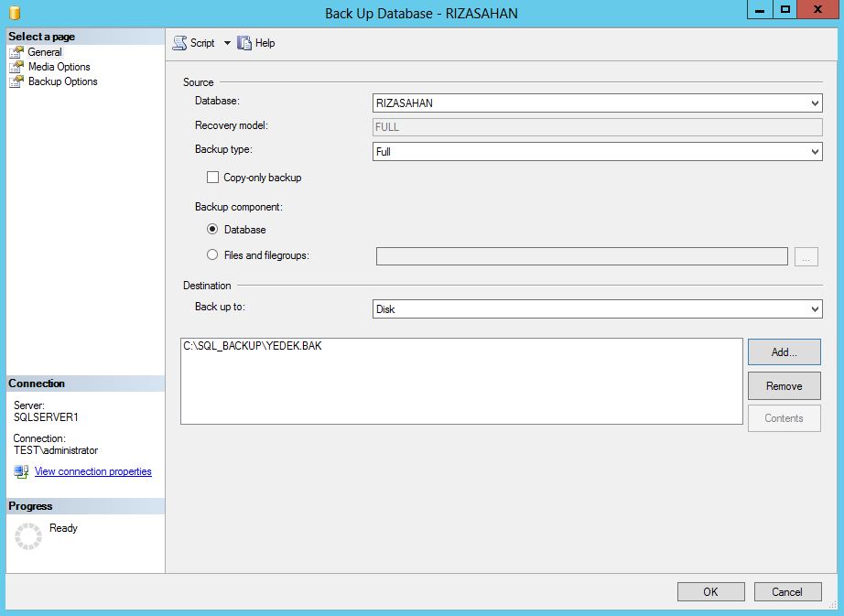
Task: Switch to the Media Options page
Action: [59, 67]
